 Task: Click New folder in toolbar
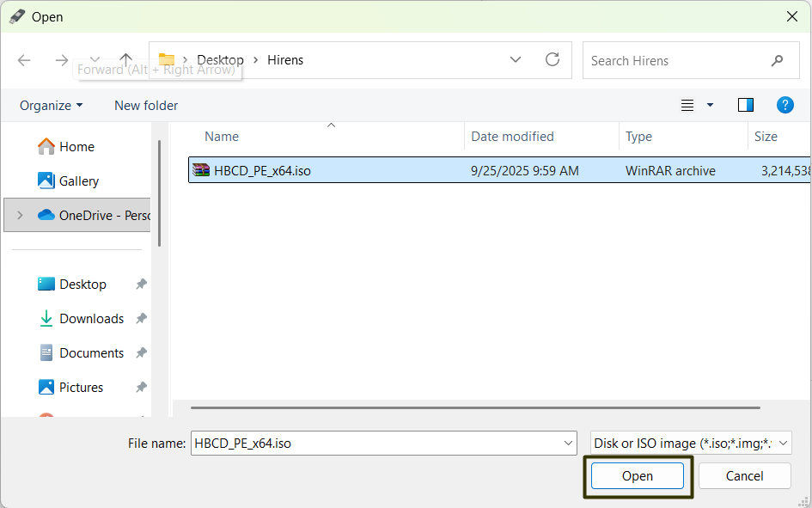(146, 105)
